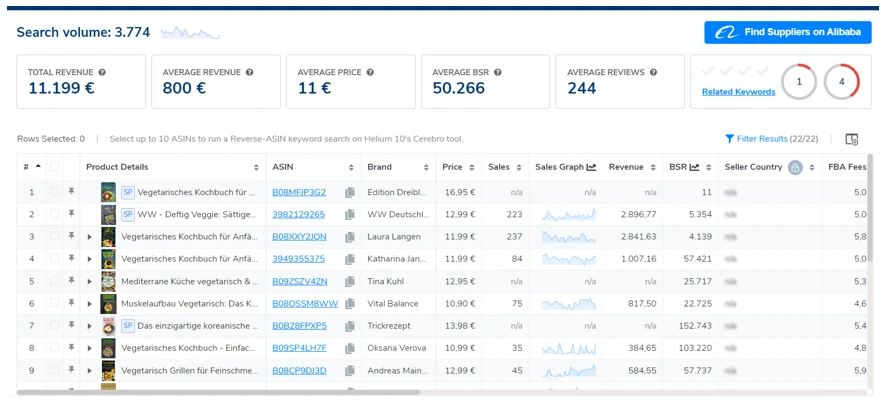Select the checkbox in row 6
This screenshot has width=881, height=403.
(55, 303)
